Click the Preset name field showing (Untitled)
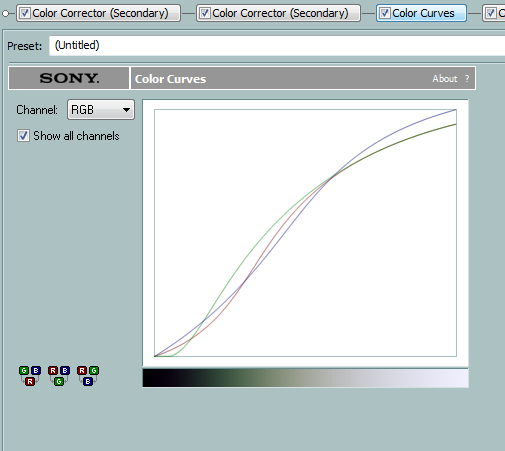The image size is (505, 451). tap(277, 46)
